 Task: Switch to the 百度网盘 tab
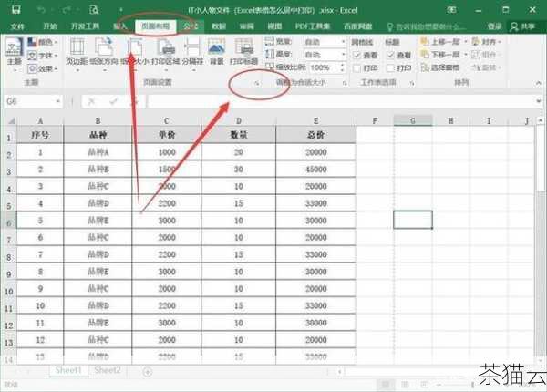pos(357,26)
